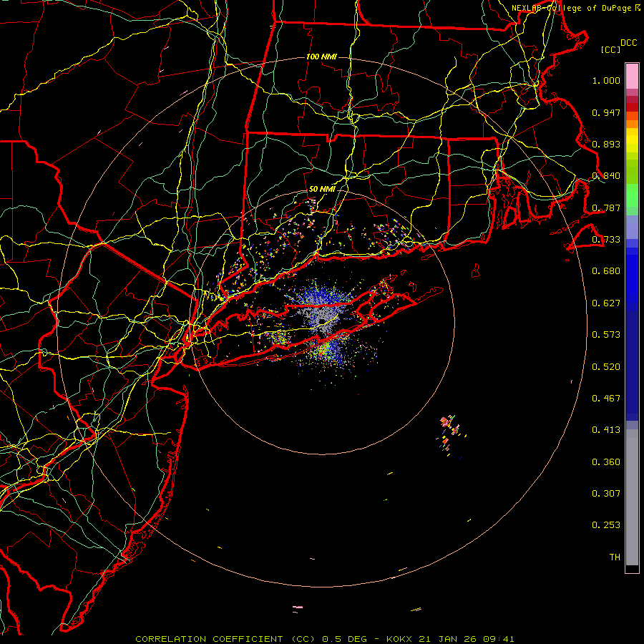Pick the pink segment of the colorbar

pos(632,76)
